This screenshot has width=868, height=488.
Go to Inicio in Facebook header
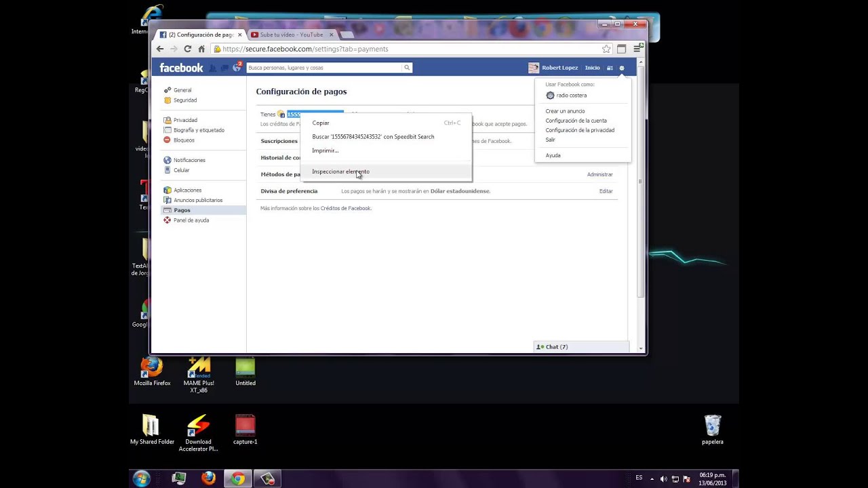pos(593,68)
